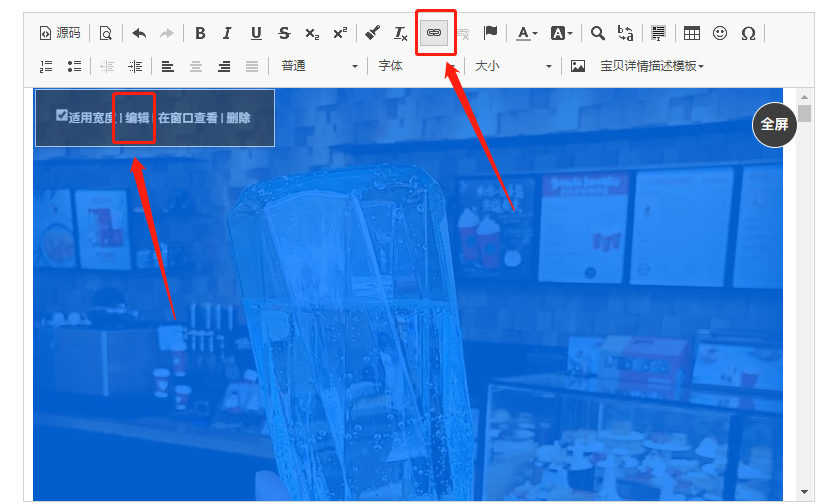Image resolution: width=827 pixels, height=504 pixels.
Task: Apply subscript formatting
Action: tap(312, 33)
